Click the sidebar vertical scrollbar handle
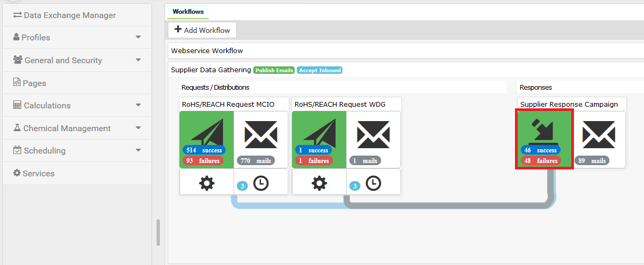 point(158,232)
